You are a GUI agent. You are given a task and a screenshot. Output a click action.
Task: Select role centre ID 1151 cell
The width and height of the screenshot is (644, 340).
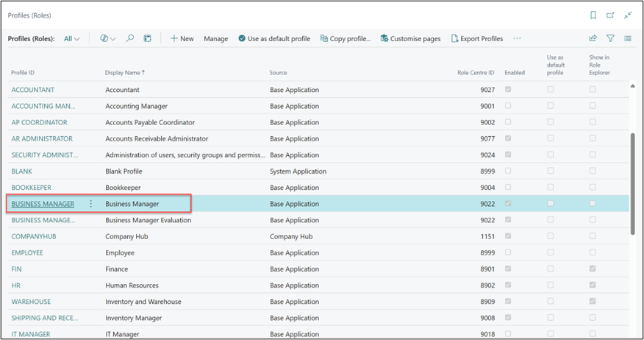pos(487,236)
